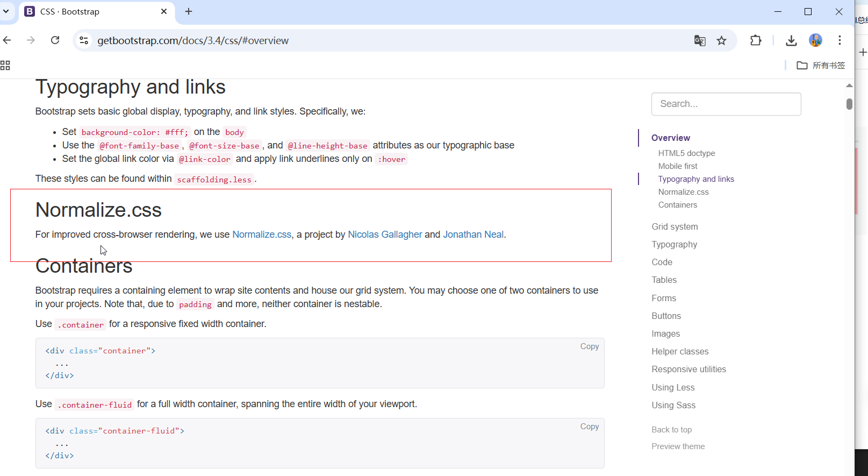Viewport: 868px width, 476px height.
Task: Click the @line-height-base code text
Action: coord(328,146)
